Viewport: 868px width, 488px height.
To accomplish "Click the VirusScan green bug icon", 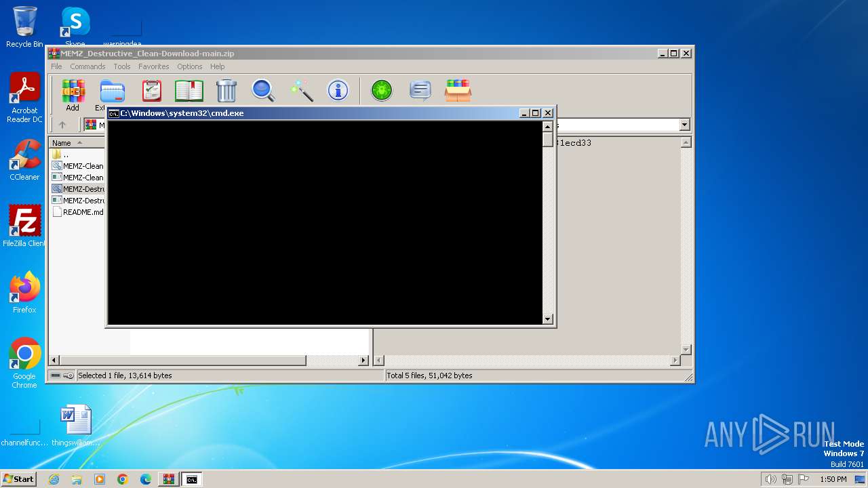I will click(382, 90).
